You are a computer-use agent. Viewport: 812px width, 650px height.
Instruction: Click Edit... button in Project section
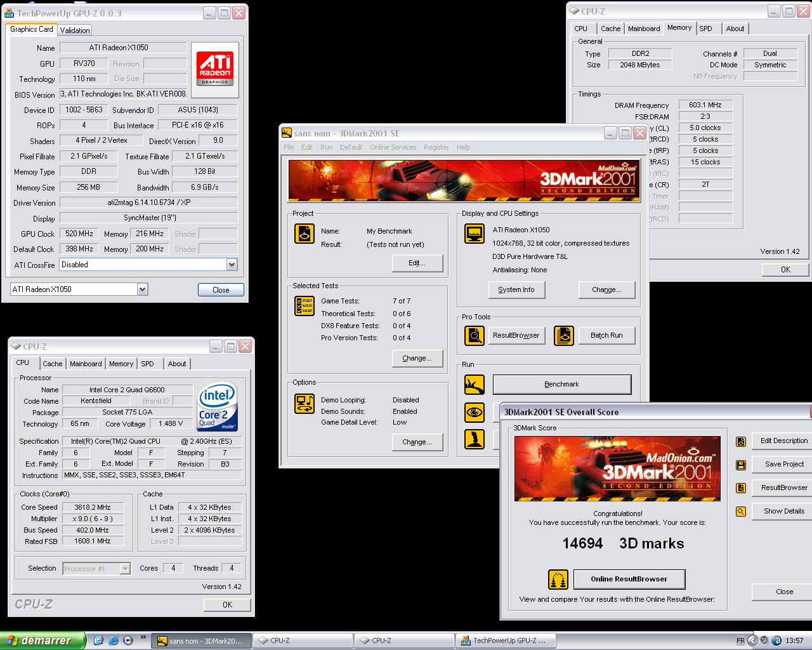click(x=417, y=263)
